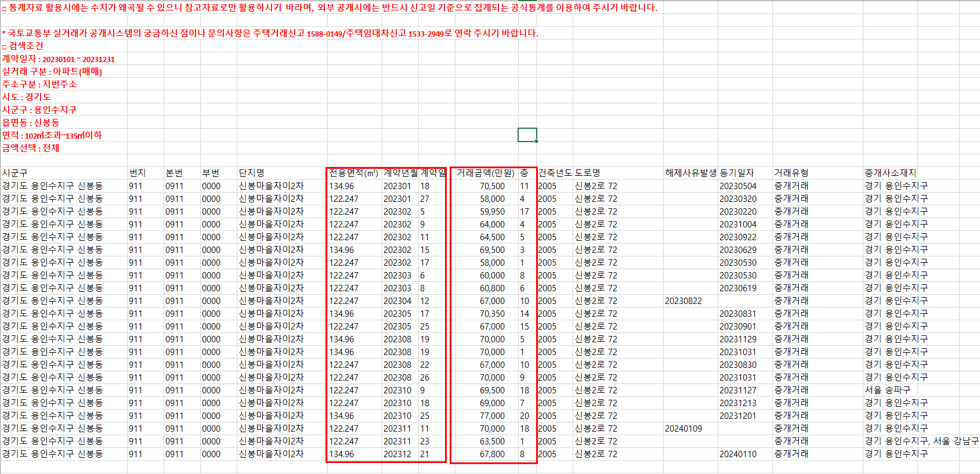The height and width of the screenshot is (474, 980).
Task: Click the 부번 header cell
Action: click(x=218, y=173)
